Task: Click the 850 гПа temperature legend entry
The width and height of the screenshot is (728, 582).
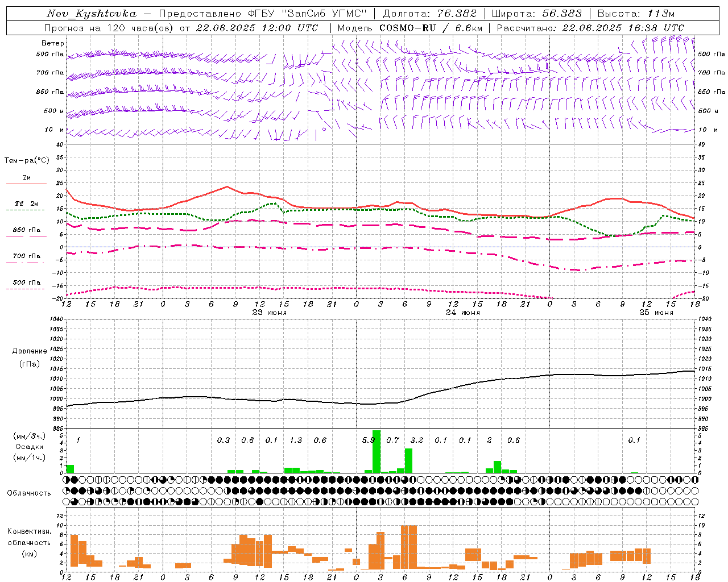Action: 27,230
